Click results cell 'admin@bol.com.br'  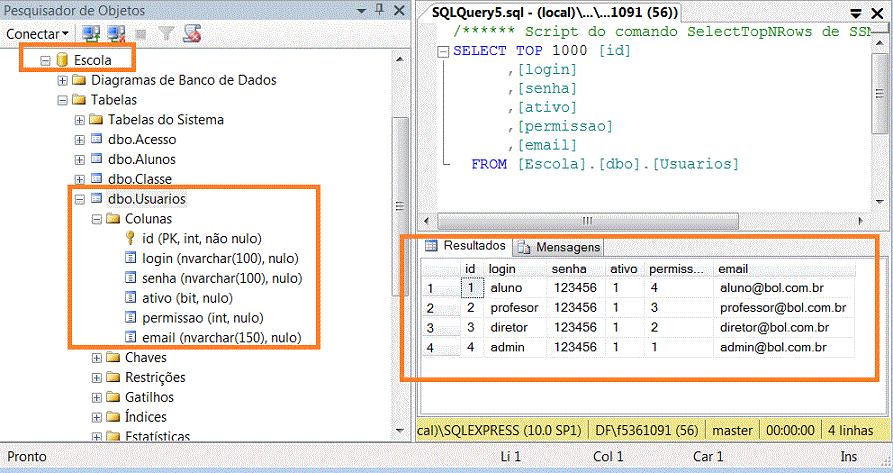coord(784,347)
